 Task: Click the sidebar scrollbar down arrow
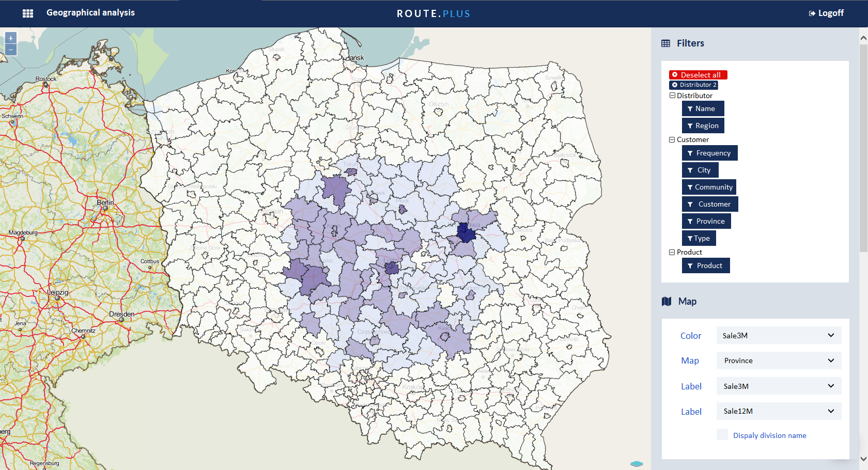(863, 459)
